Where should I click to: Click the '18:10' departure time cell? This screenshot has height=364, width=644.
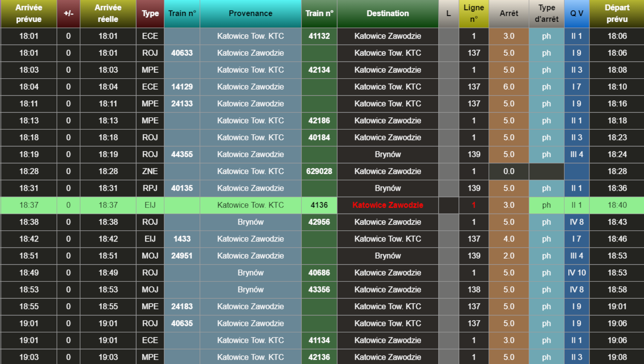617,87
